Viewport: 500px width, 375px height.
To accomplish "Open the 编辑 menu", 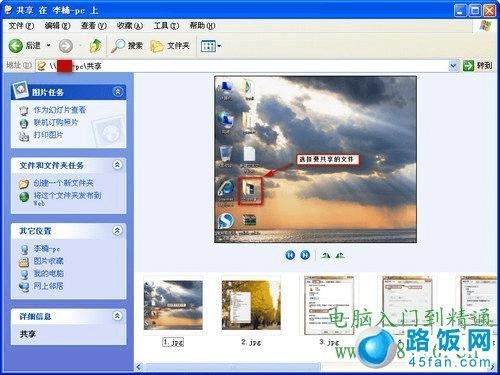I will pyautogui.click(x=57, y=26).
